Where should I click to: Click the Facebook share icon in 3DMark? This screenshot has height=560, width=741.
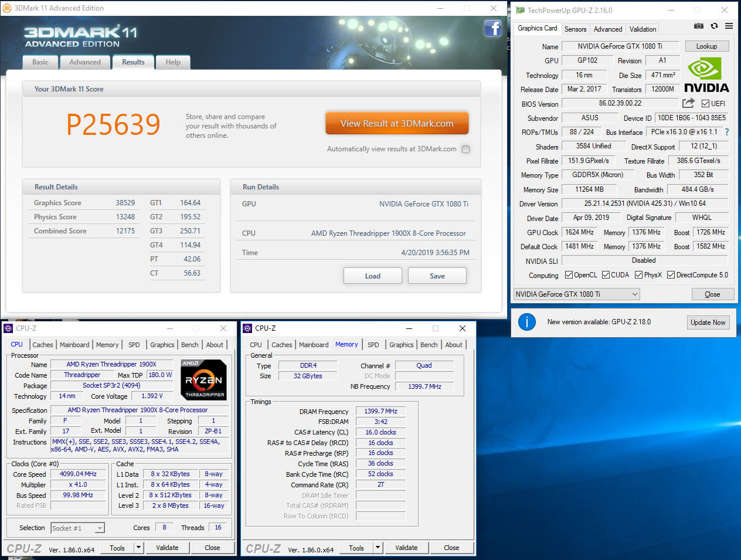[492, 28]
